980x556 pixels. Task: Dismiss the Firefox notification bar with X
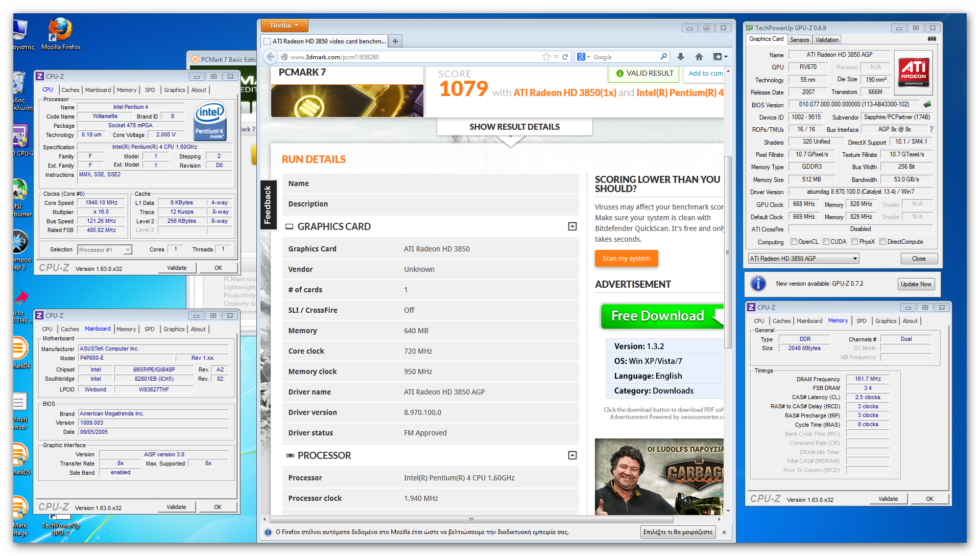(724, 532)
